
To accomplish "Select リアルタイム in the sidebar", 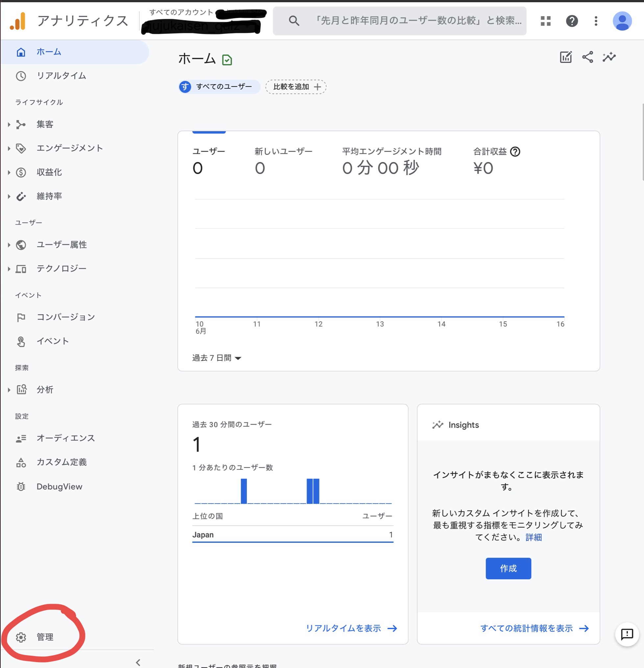I will point(61,76).
